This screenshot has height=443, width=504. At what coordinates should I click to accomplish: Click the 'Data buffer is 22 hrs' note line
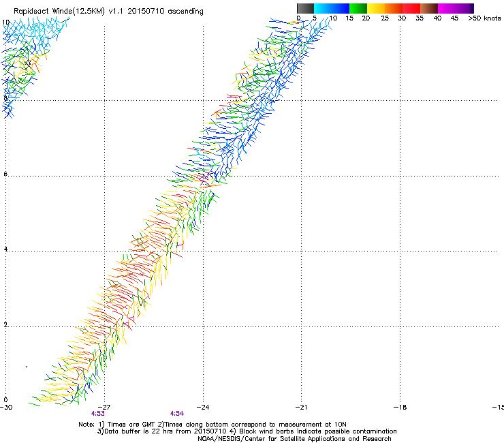tap(247, 431)
